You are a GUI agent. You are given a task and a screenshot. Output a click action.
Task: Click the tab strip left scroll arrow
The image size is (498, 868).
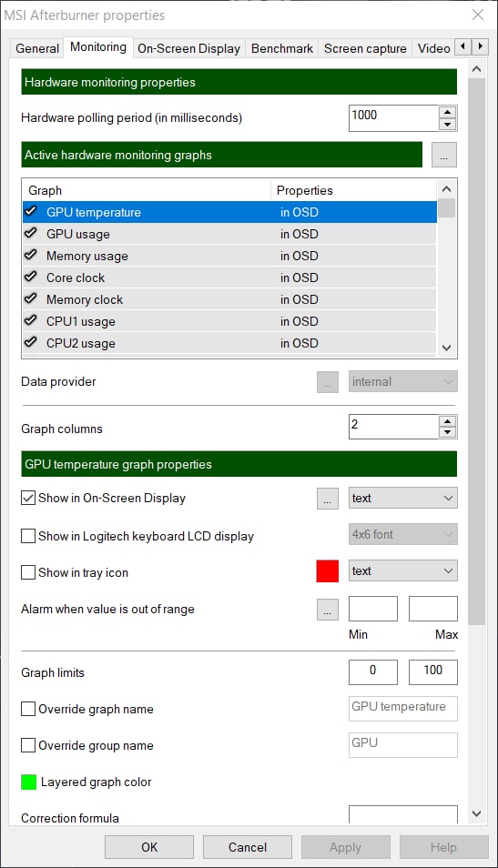tap(463, 46)
